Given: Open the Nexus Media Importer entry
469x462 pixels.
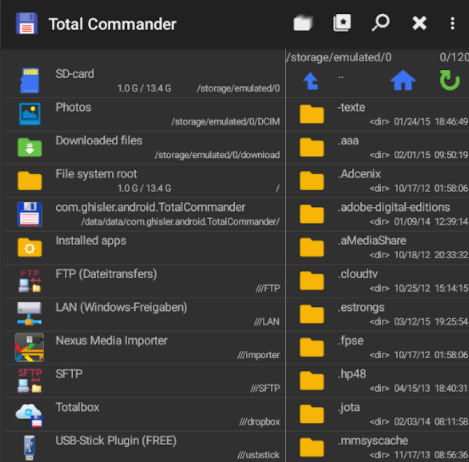Looking at the screenshot, I should click(143, 347).
